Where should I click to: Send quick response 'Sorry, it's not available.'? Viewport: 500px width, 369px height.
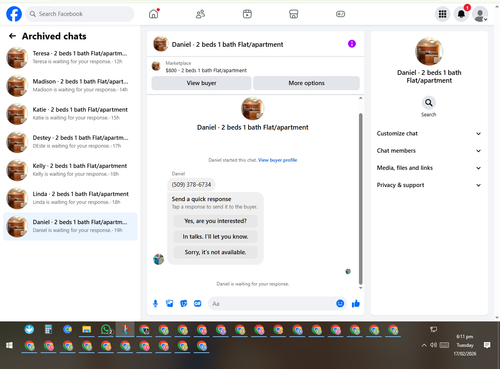(x=215, y=252)
